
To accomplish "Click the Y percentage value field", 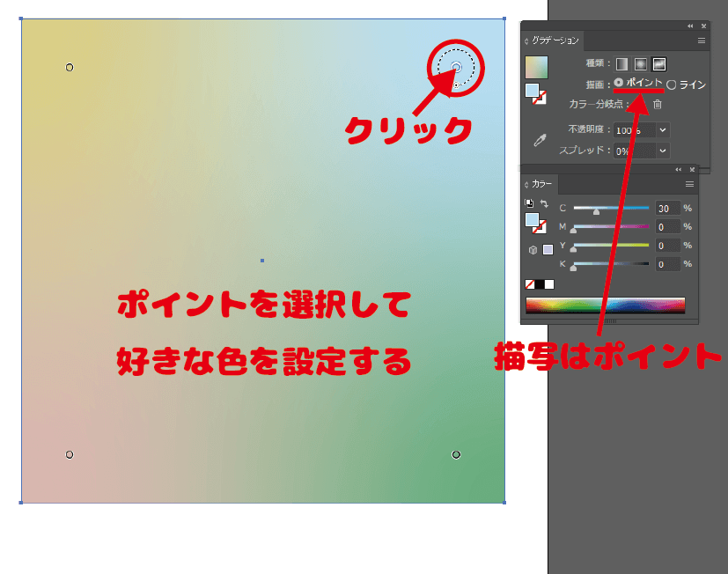I will [667, 246].
